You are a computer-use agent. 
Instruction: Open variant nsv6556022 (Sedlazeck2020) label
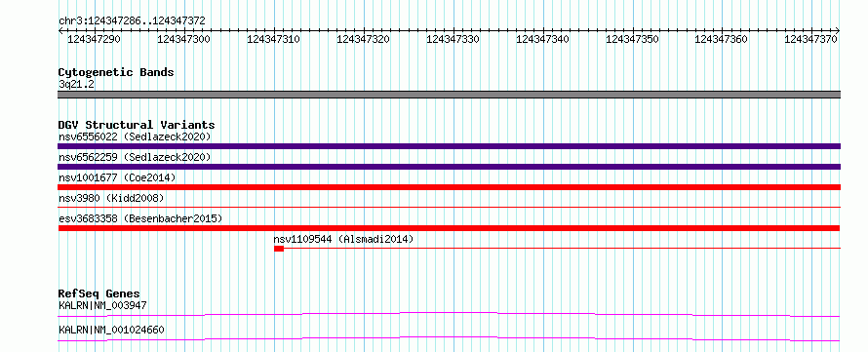[135, 137]
